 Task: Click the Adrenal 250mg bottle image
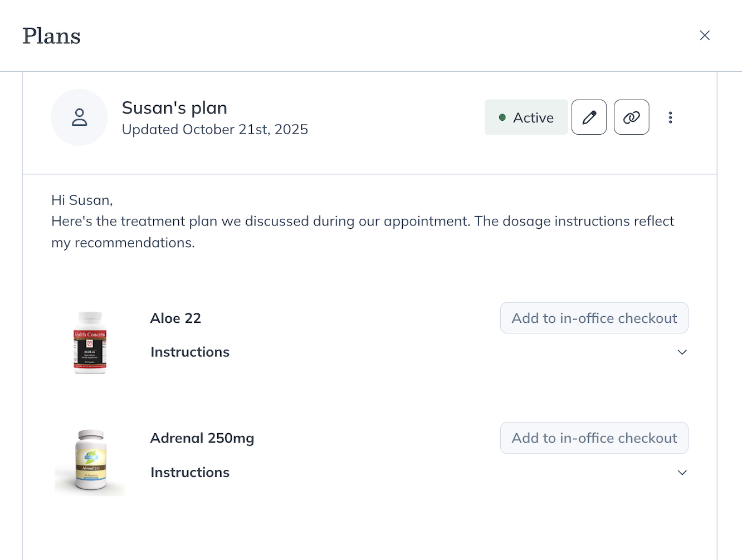point(90,460)
